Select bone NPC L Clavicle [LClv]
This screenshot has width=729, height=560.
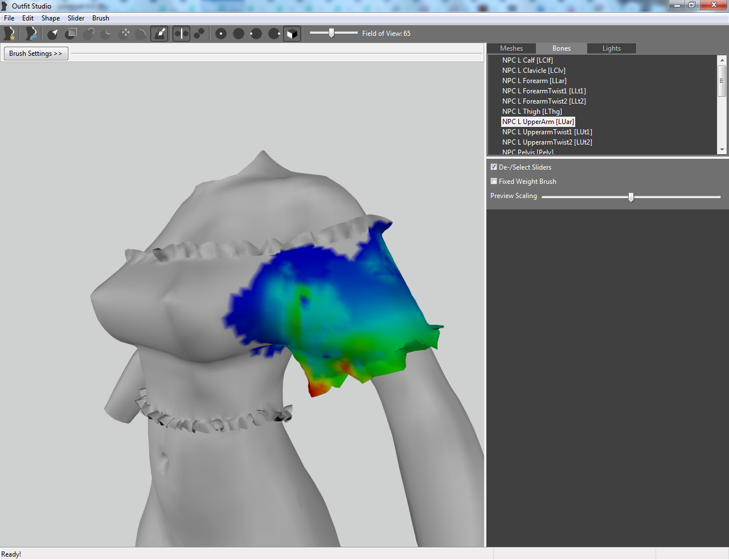tap(534, 71)
